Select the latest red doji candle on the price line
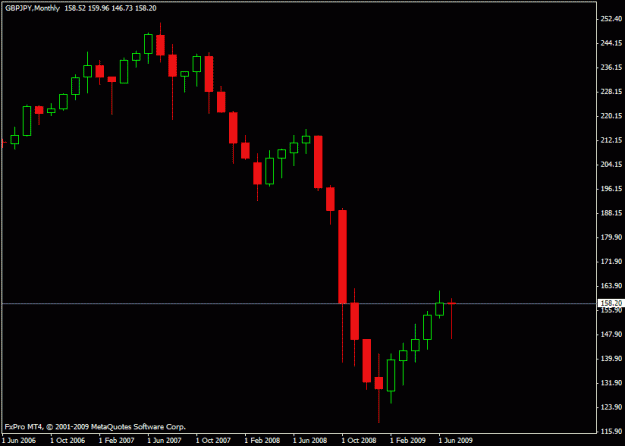The width and height of the screenshot is (625, 446). tap(451, 303)
